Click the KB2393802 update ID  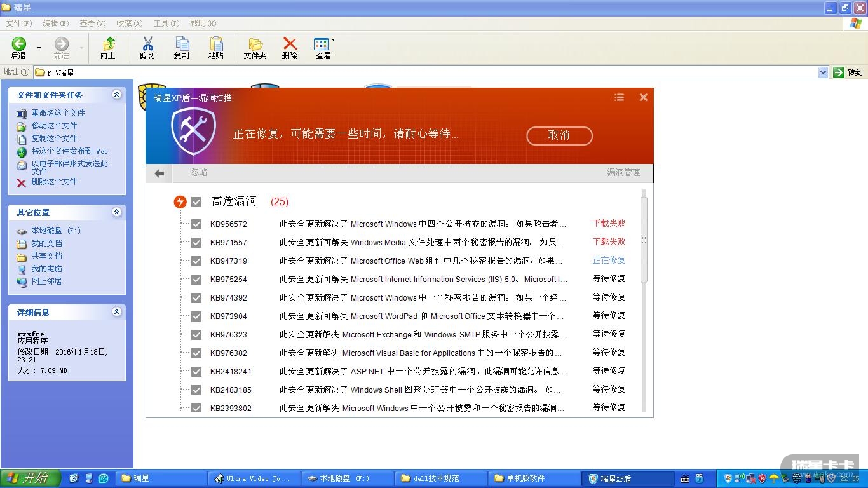(231, 409)
